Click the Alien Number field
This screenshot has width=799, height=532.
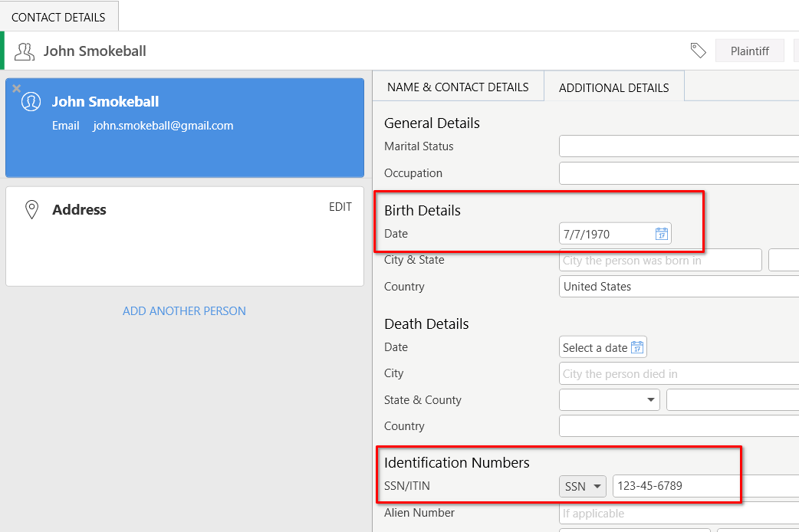[x=679, y=514]
